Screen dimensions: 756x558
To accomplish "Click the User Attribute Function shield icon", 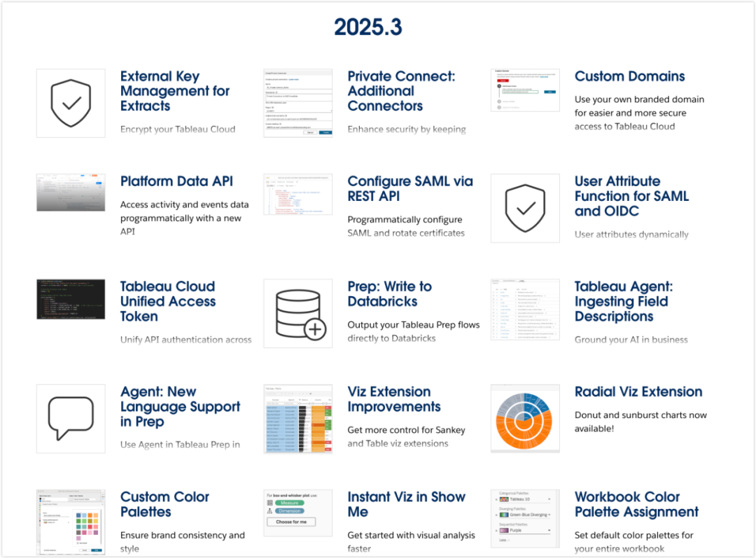I will tap(525, 209).
